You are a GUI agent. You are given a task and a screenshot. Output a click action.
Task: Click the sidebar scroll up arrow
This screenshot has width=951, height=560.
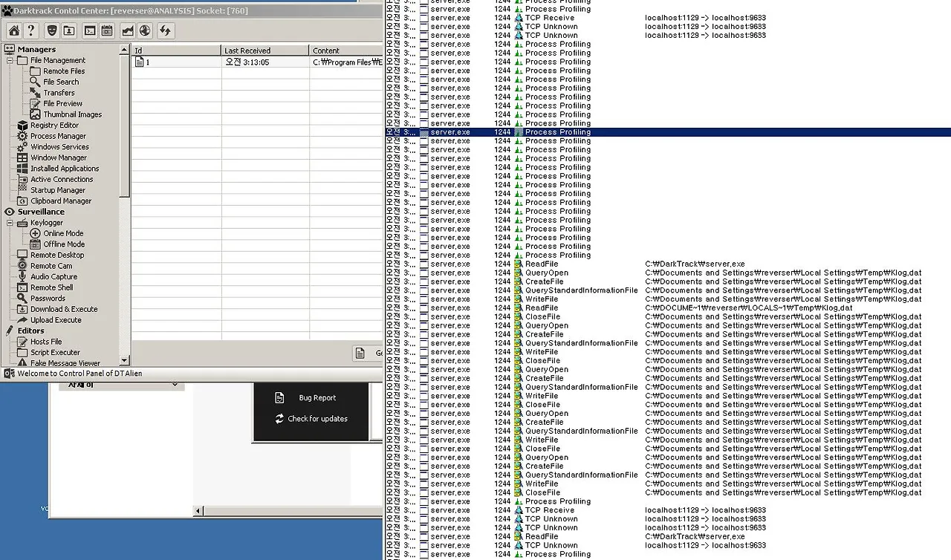[x=125, y=50]
